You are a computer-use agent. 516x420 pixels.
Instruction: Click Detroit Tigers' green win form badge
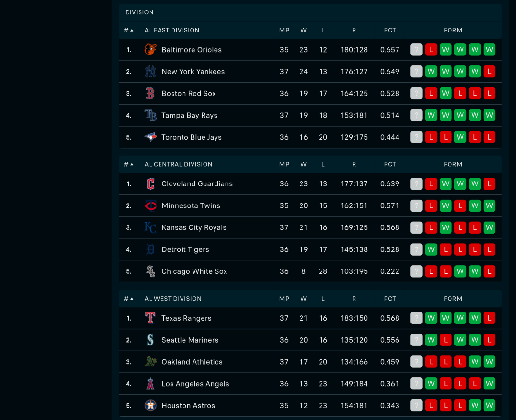coord(431,249)
